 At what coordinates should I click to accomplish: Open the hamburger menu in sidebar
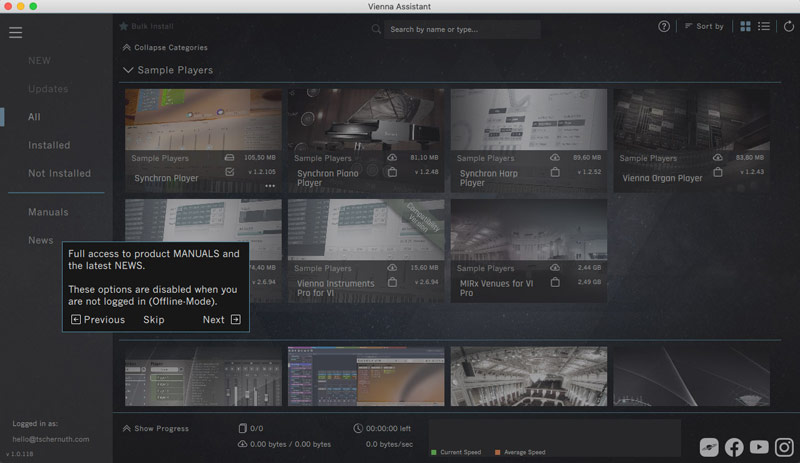click(x=15, y=32)
